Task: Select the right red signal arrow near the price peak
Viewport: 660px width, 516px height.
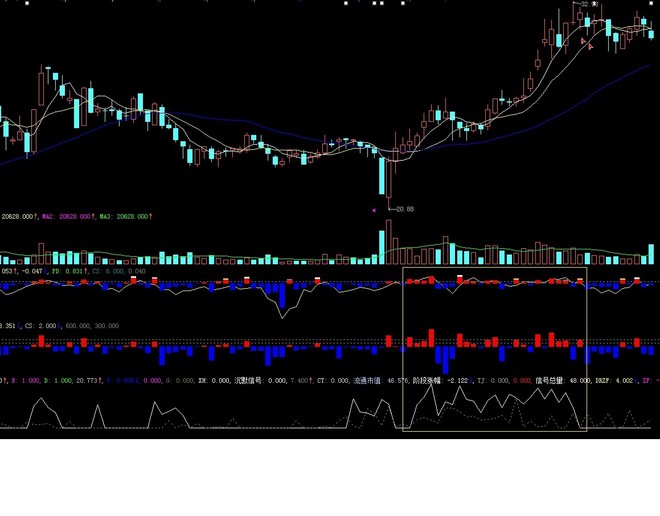Action: (x=591, y=46)
